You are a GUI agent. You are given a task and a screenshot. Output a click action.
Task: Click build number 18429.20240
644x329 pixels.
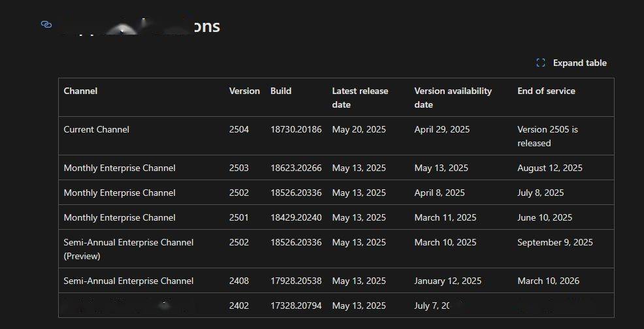click(x=296, y=217)
